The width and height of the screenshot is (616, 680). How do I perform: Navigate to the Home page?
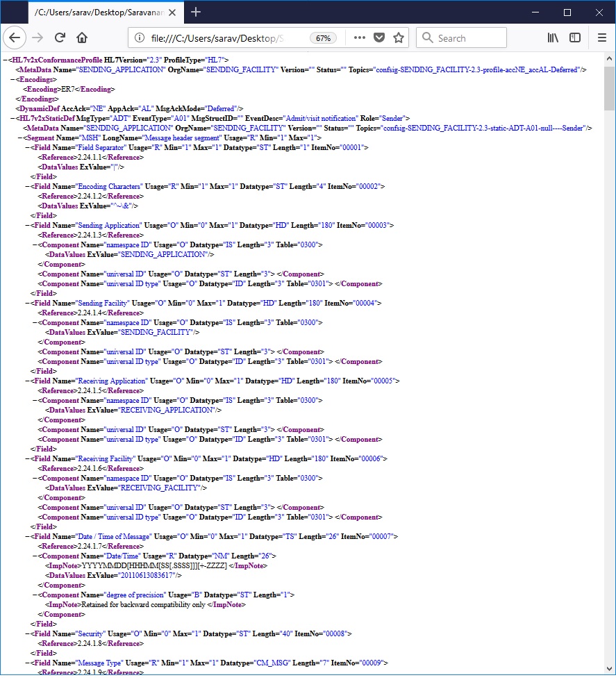coord(81,38)
